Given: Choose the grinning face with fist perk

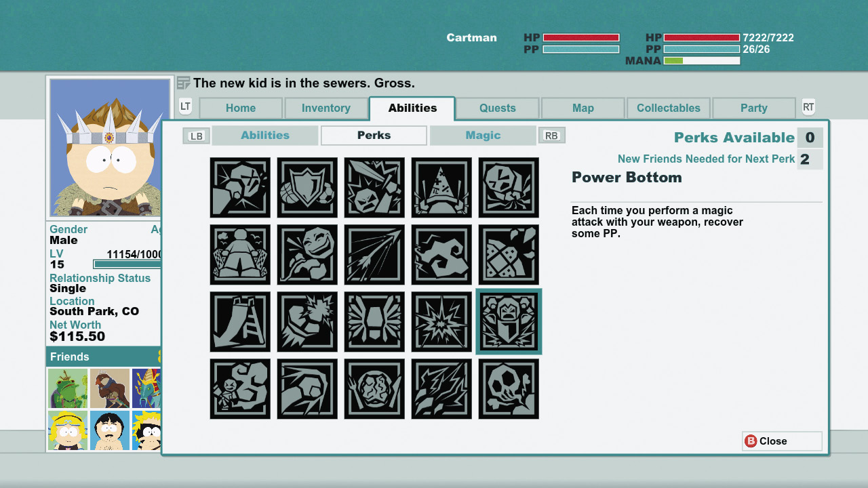Looking at the screenshot, I should pyautogui.click(x=307, y=255).
